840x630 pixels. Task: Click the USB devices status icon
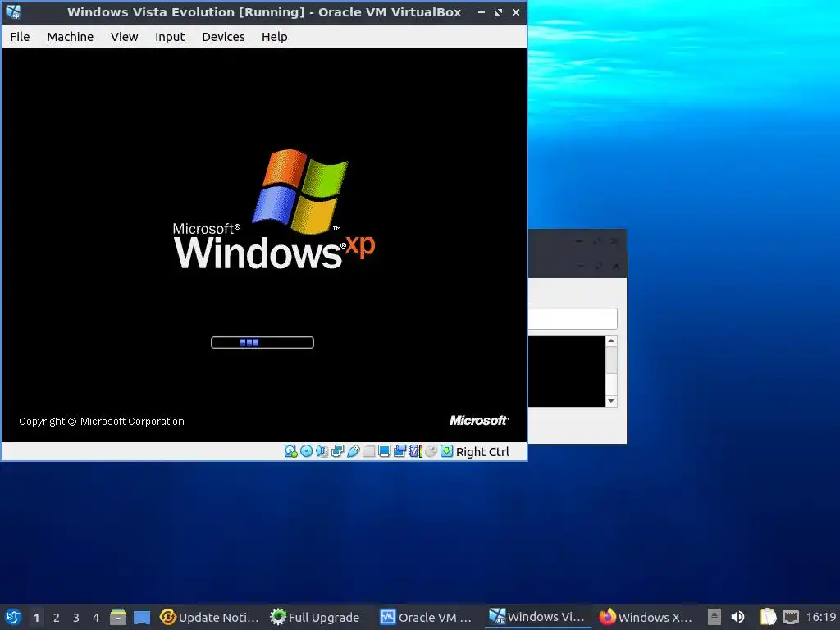pyautogui.click(x=353, y=451)
